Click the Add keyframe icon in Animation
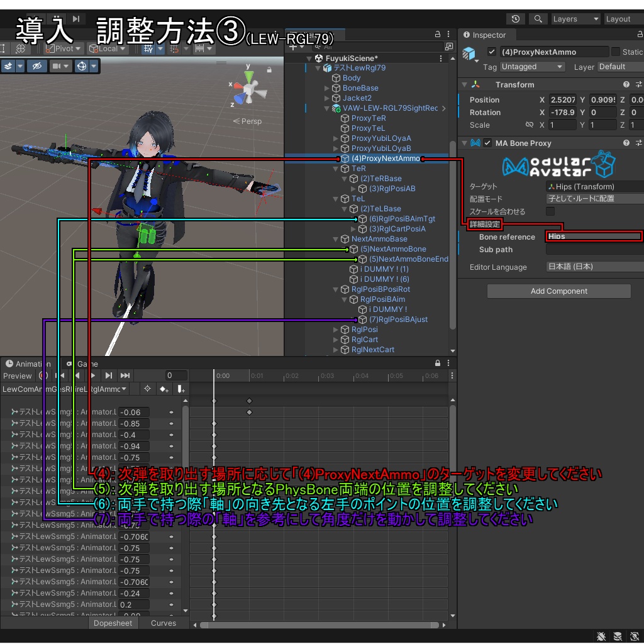The width and height of the screenshot is (644, 644). (x=164, y=389)
